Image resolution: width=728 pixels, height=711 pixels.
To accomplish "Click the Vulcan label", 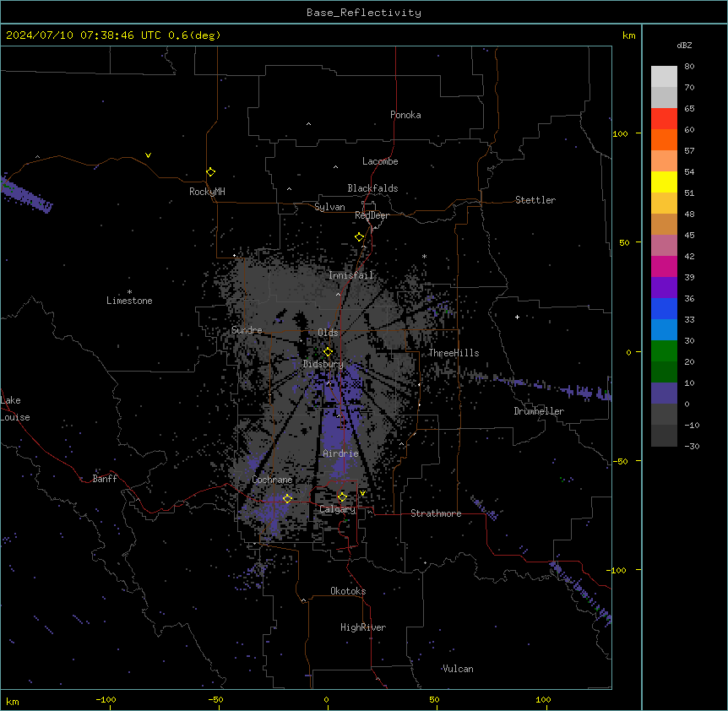I will [x=459, y=669].
